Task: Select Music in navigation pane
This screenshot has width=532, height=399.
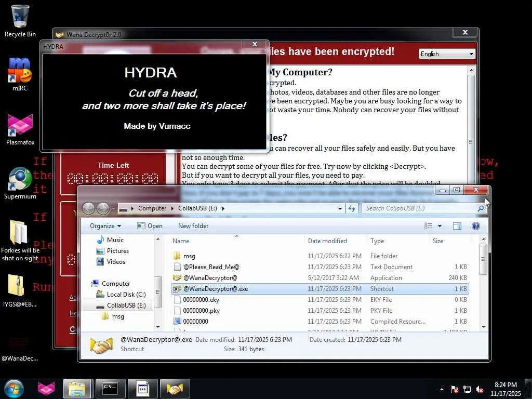Action: click(110, 240)
